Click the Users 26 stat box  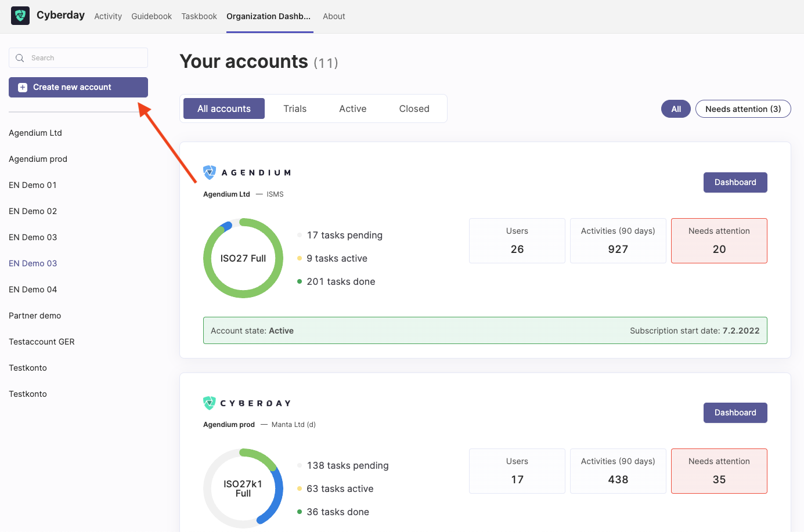pos(517,241)
